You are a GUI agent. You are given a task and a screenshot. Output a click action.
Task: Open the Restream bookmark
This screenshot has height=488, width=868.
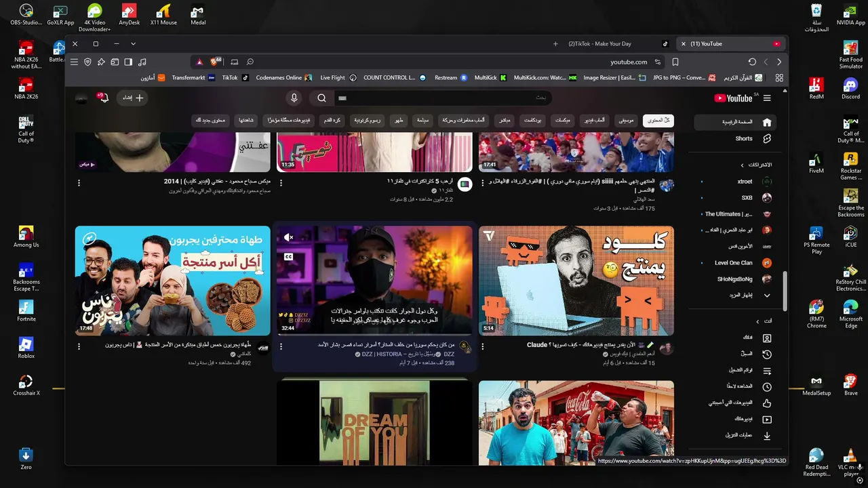tap(451, 78)
